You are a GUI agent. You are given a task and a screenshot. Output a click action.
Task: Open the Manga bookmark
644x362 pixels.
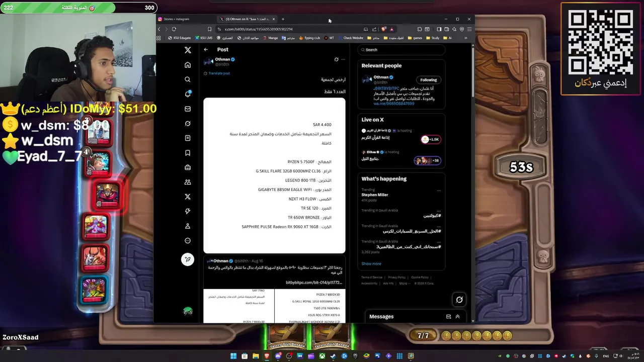(270, 38)
